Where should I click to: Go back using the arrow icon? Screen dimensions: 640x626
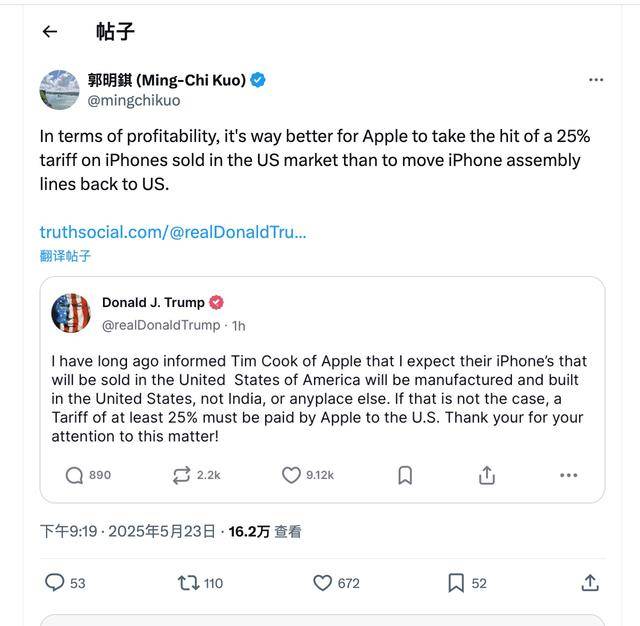(50, 31)
